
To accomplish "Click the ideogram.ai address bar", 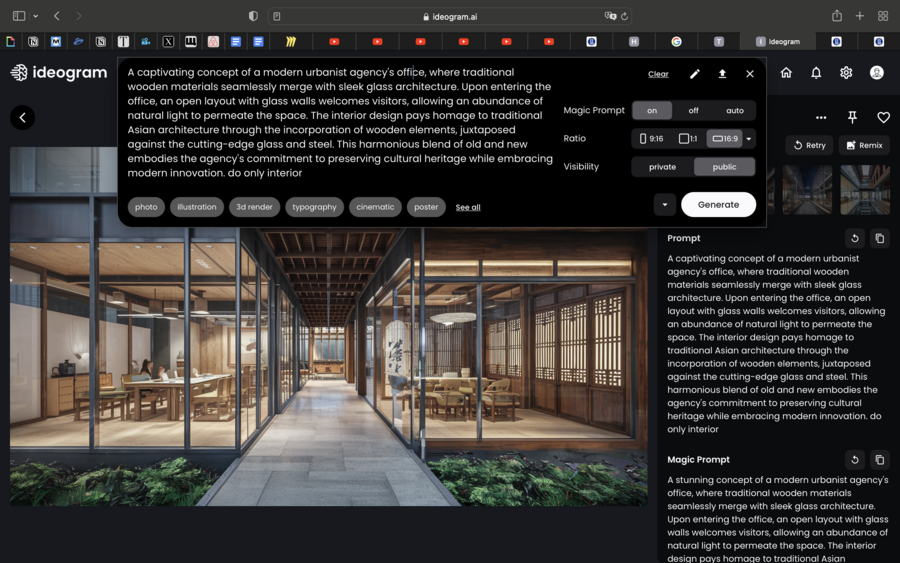I will coord(449,16).
